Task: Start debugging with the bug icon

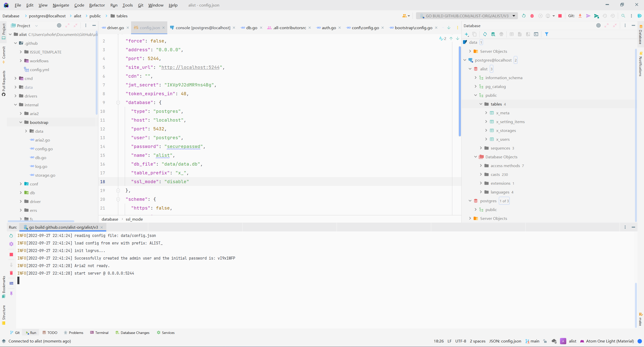Action: (532, 16)
